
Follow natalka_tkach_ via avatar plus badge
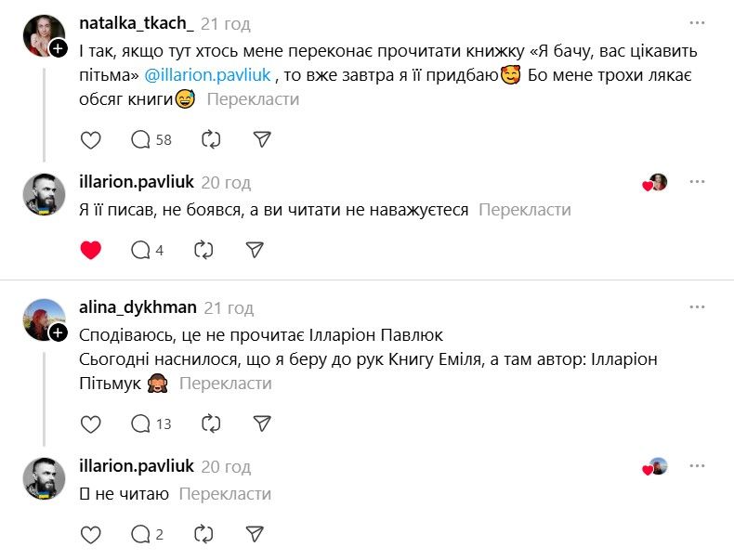(x=58, y=47)
